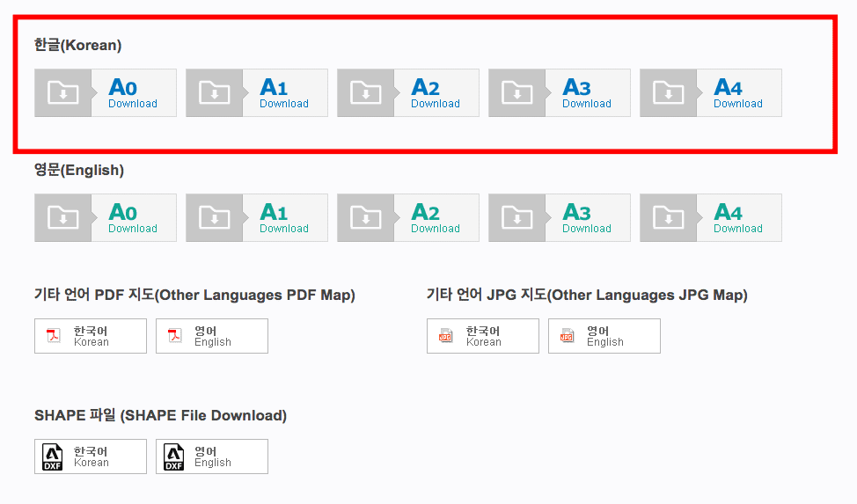The width and height of the screenshot is (857, 504).
Task: Download the English A4 map
Action: pyautogui.click(x=711, y=217)
